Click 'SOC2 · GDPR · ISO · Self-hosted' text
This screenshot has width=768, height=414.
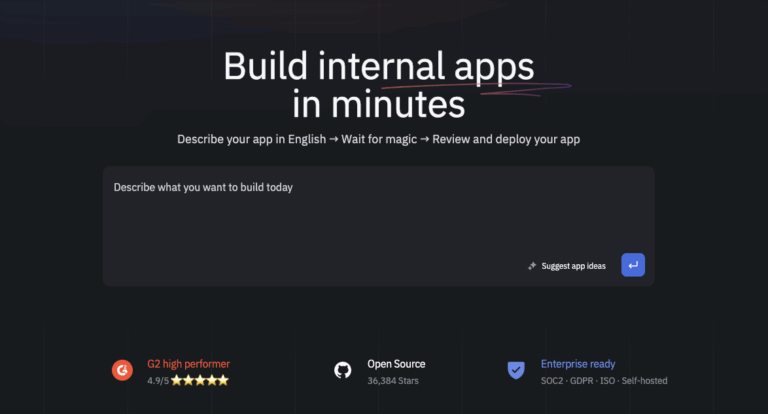(x=604, y=381)
